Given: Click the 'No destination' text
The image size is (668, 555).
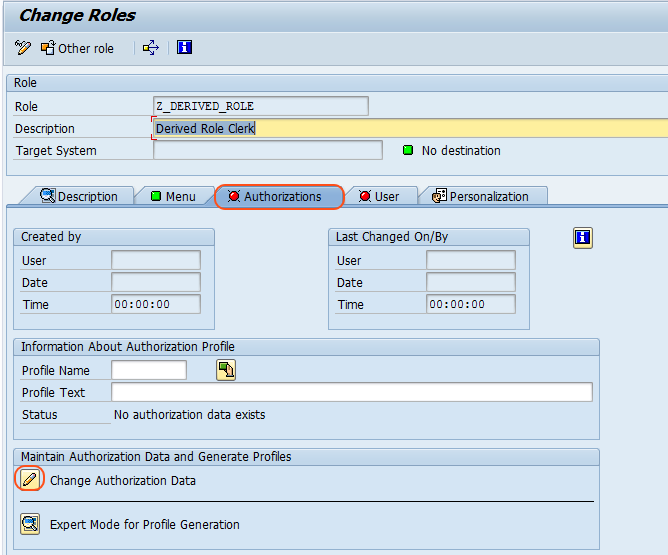Looking at the screenshot, I should [461, 150].
